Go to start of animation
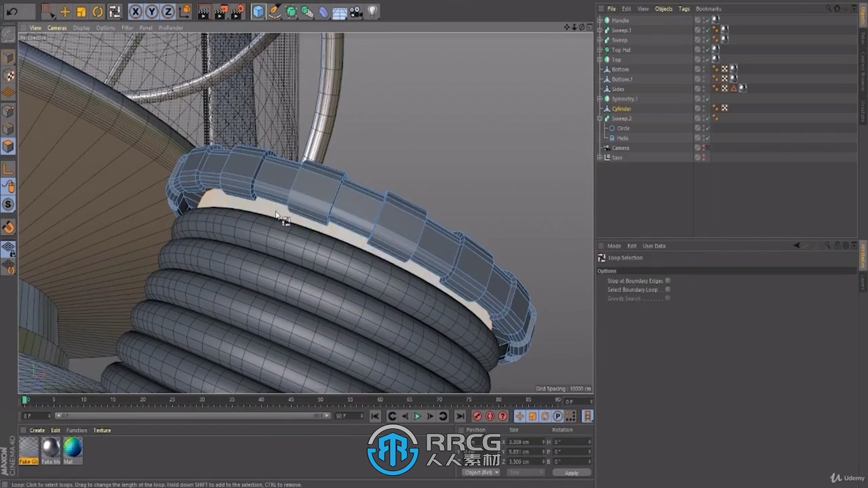The image size is (868, 488). (375, 416)
